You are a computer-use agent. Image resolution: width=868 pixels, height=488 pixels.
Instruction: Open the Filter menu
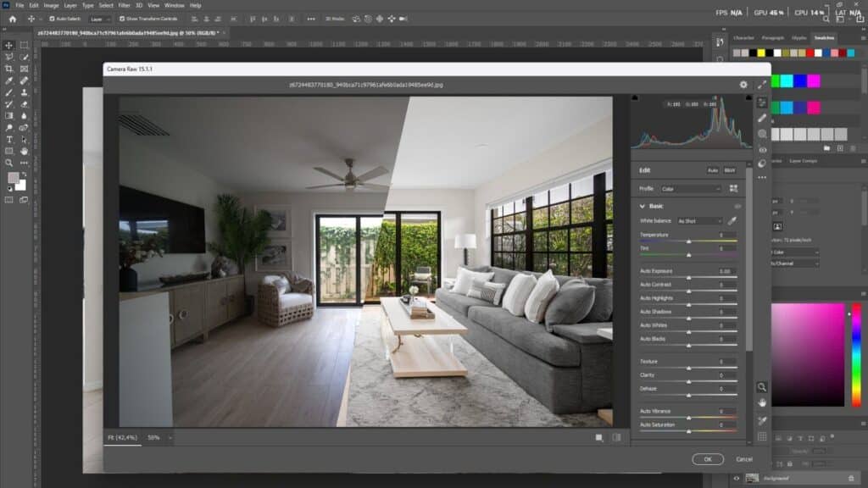tap(124, 5)
